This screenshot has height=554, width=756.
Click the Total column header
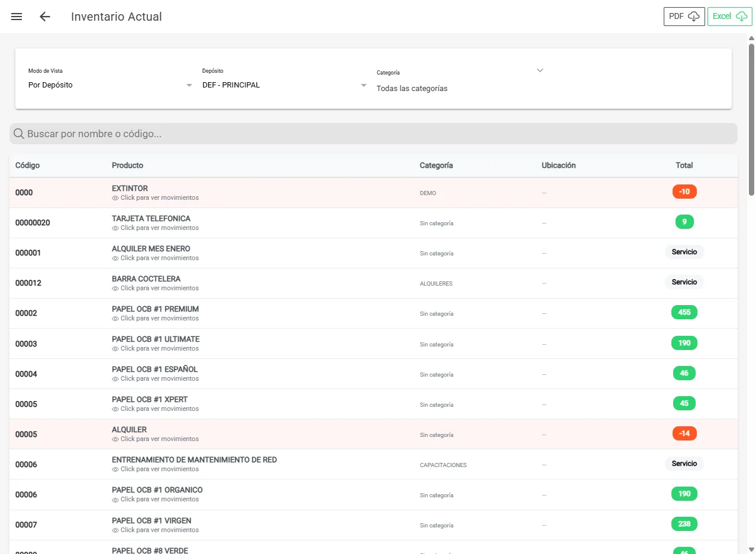[x=684, y=166]
